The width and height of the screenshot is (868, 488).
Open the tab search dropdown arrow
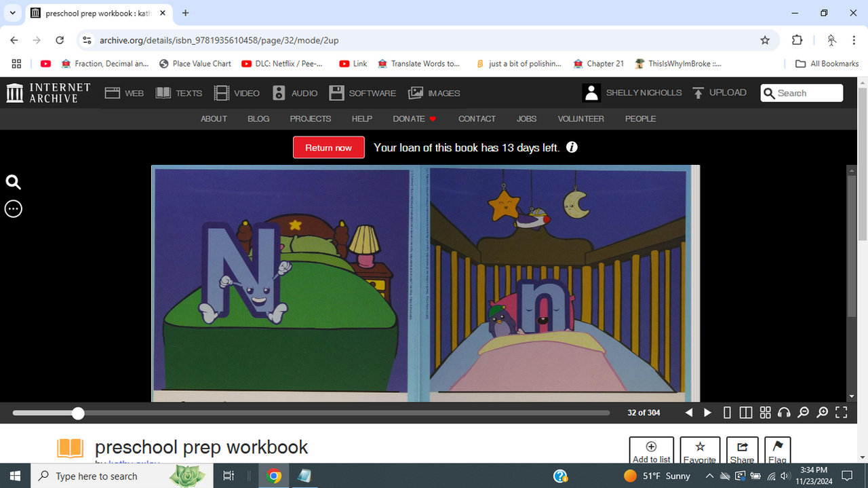pos(12,13)
